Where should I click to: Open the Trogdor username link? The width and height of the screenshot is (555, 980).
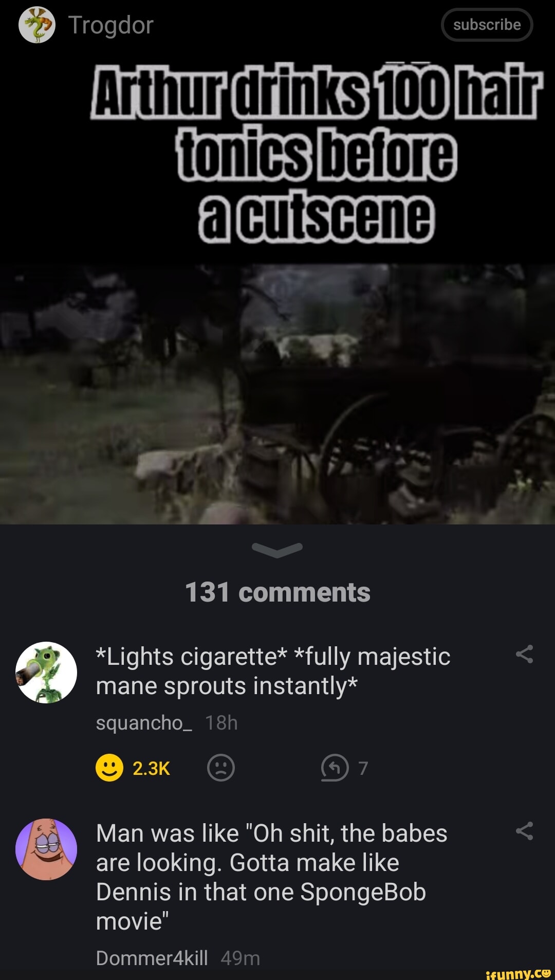tap(111, 25)
